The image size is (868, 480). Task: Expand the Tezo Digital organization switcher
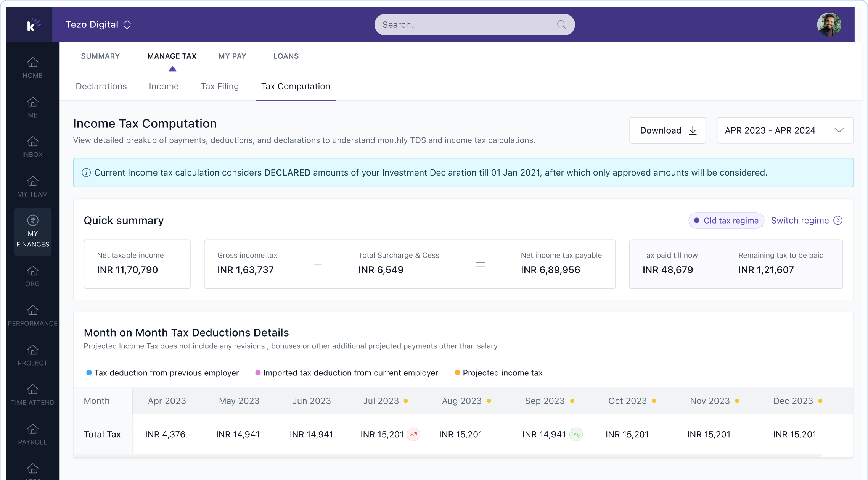point(98,25)
